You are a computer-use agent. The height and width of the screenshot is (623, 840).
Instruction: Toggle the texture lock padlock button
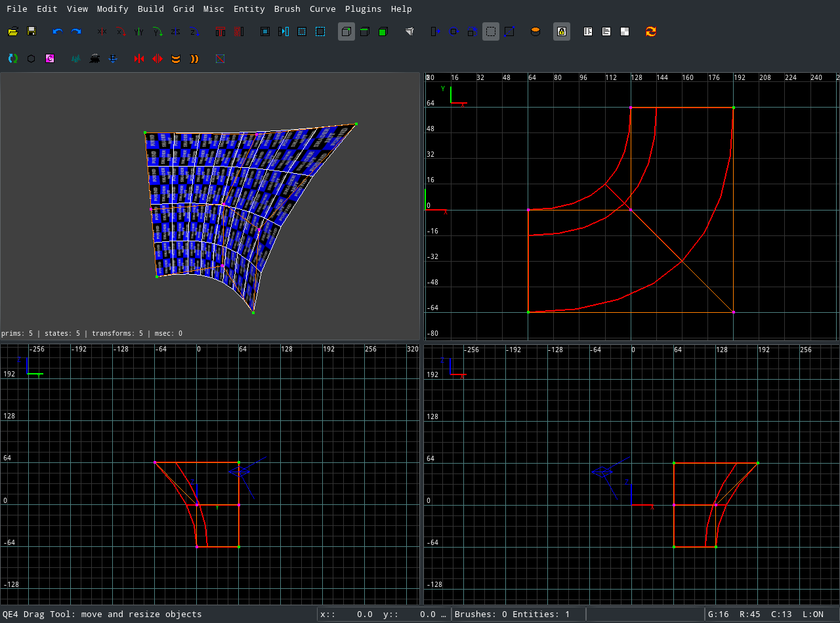point(562,31)
